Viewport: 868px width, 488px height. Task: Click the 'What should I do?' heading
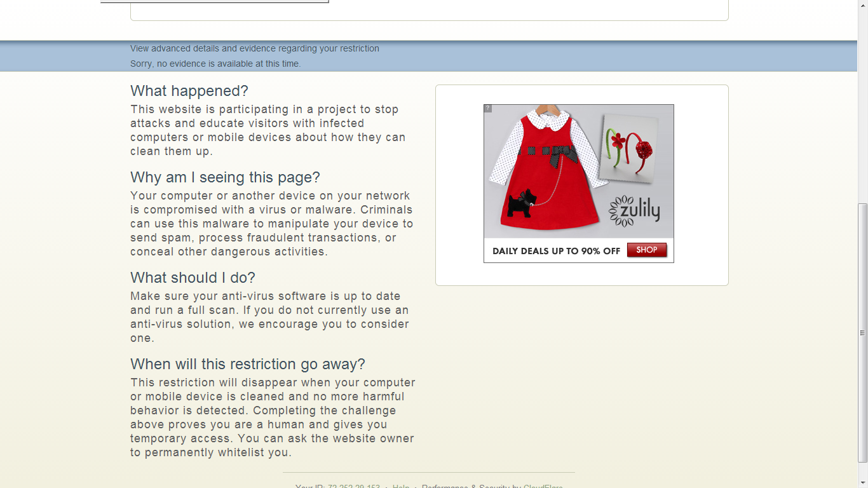coord(193,278)
